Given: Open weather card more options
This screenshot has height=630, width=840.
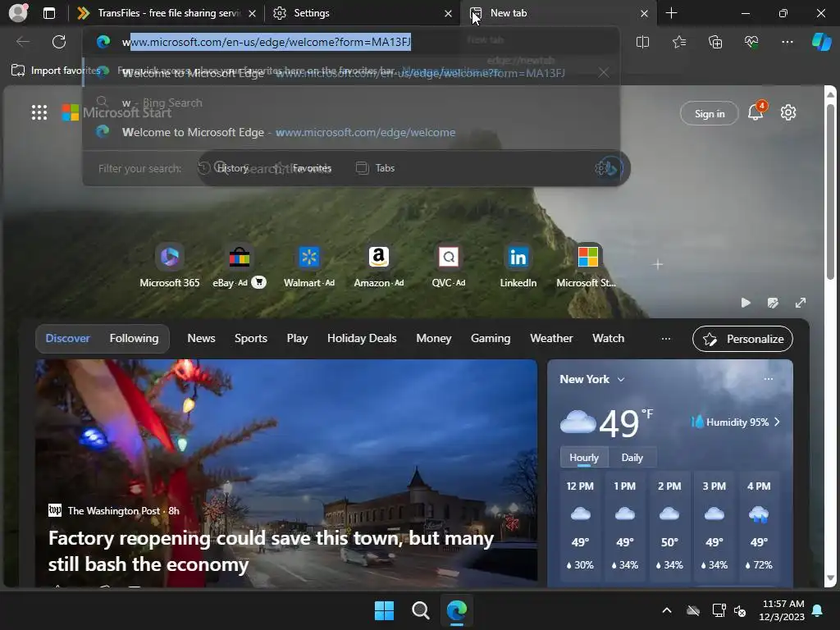Looking at the screenshot, I should [x=768, y=379].
